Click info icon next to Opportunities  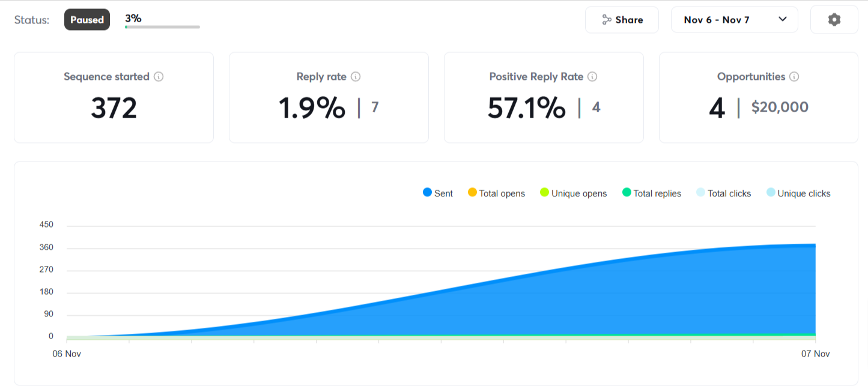[794, 77]
